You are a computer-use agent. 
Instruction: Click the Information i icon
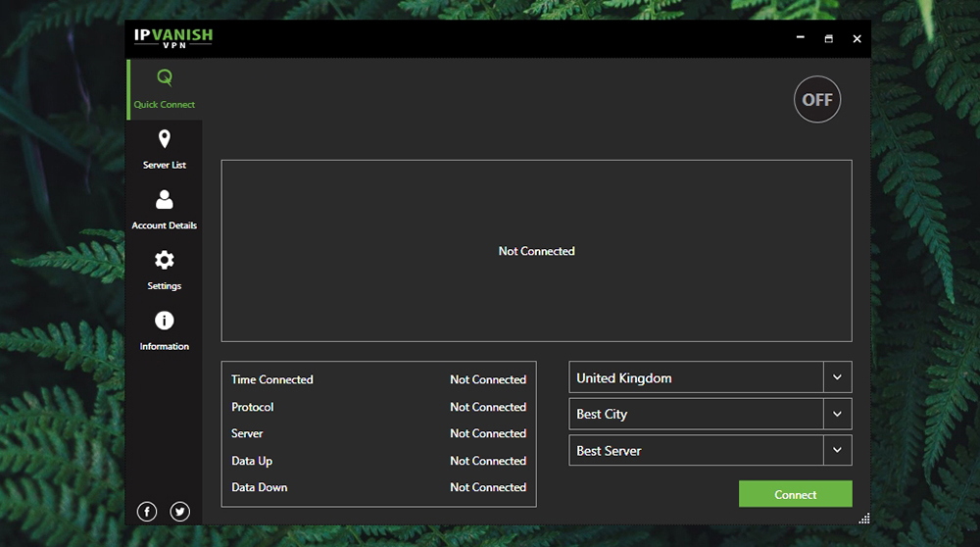point(165,321)
